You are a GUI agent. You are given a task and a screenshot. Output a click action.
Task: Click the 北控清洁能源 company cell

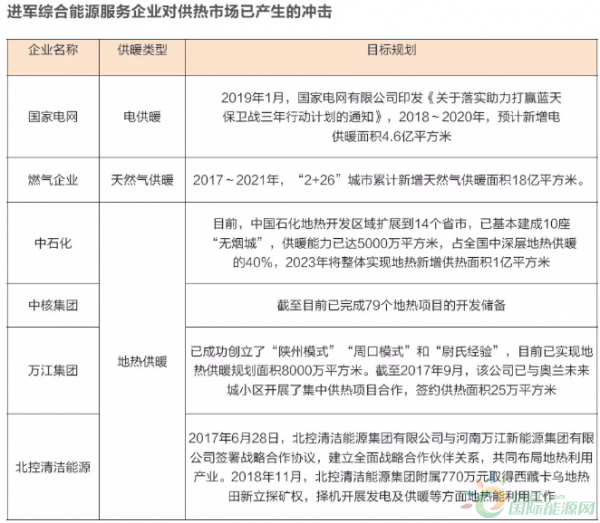(x=53, y=467)
